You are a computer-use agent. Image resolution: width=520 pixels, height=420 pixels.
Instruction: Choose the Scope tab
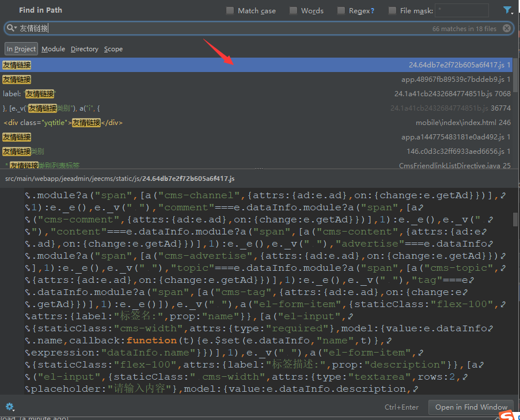(113, 49)
